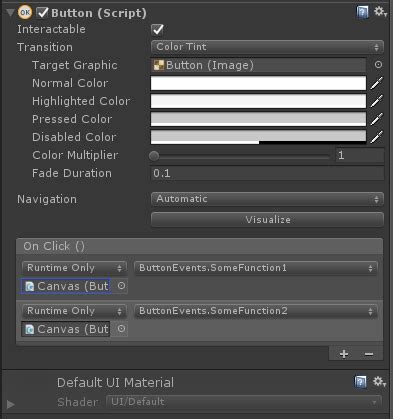
Task: Click the Fade Duration label
Action: point(72,173)
